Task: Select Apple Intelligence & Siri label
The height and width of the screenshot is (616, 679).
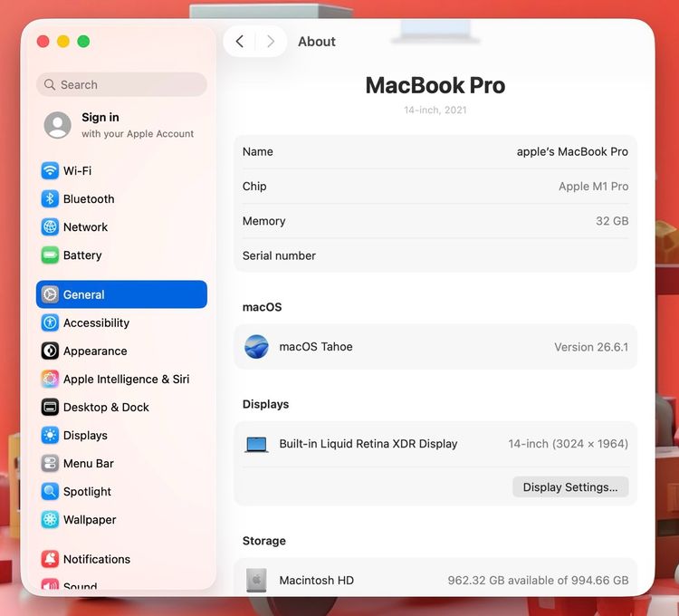Action: 126,379
